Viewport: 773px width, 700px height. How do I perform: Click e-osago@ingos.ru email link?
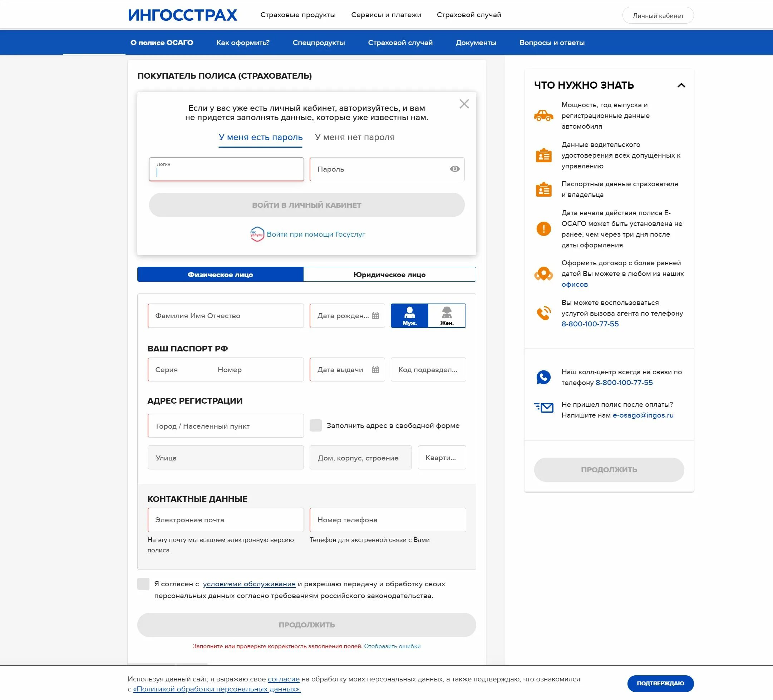[x=642, y=415]
